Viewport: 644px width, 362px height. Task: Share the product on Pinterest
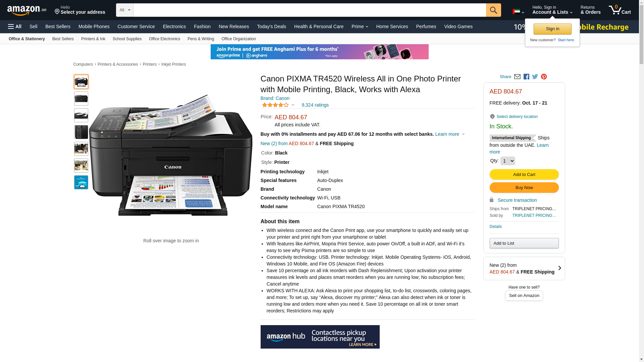coord(544,77)
